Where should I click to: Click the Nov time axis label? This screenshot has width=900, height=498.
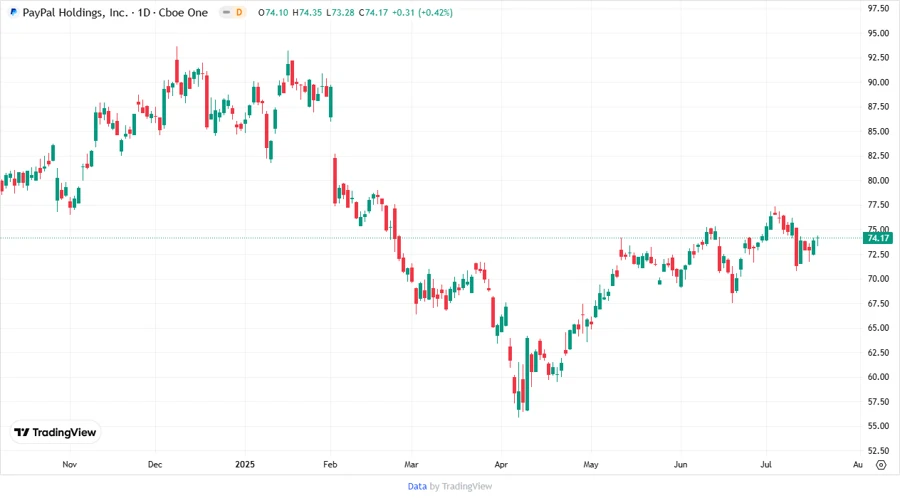point(69,464)
